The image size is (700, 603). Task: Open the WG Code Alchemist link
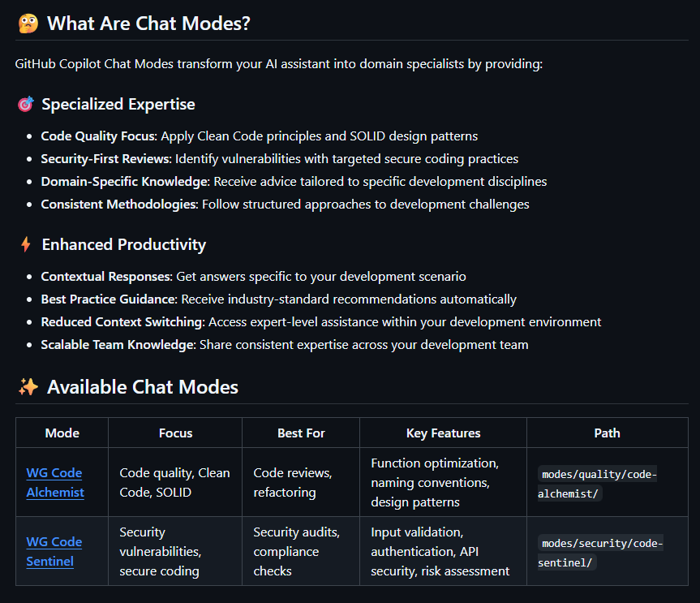tap(55, 482)
